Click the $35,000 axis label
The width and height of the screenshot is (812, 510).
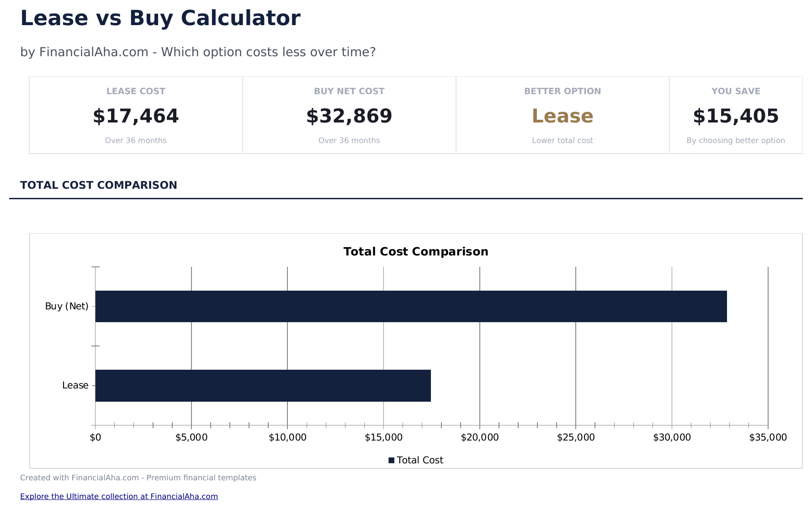[x=768, y=437]
